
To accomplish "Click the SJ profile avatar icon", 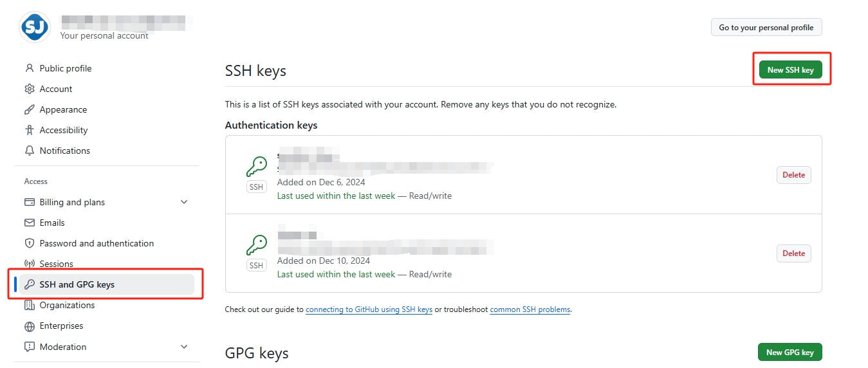I will click(x=35, y=27).
